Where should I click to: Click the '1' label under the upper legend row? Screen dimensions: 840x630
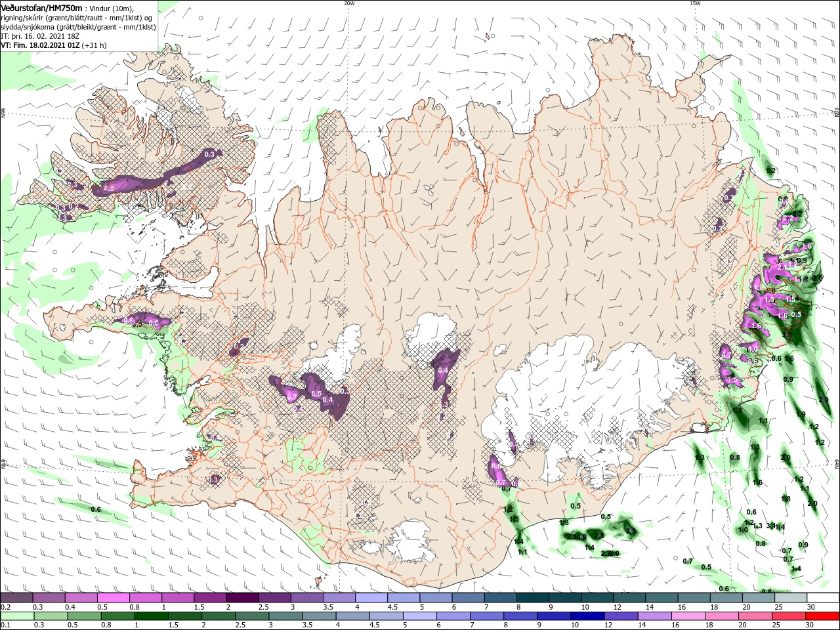click(164, 607)
